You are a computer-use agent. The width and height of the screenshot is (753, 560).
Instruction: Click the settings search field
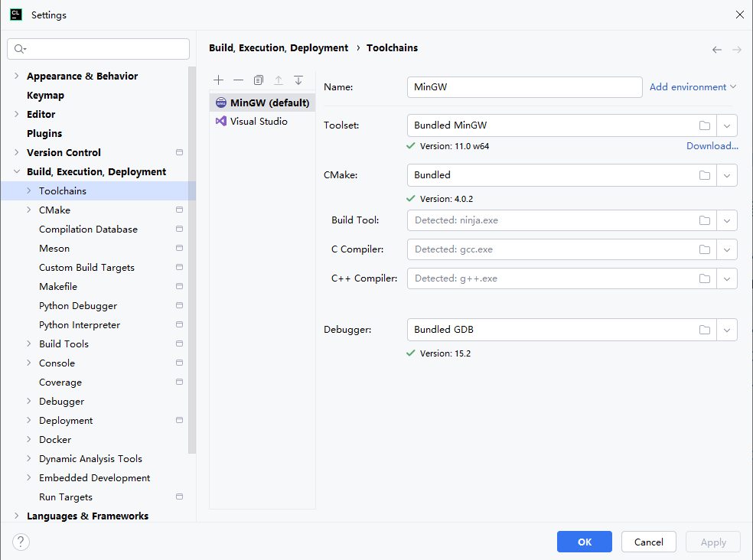point(99,49)
